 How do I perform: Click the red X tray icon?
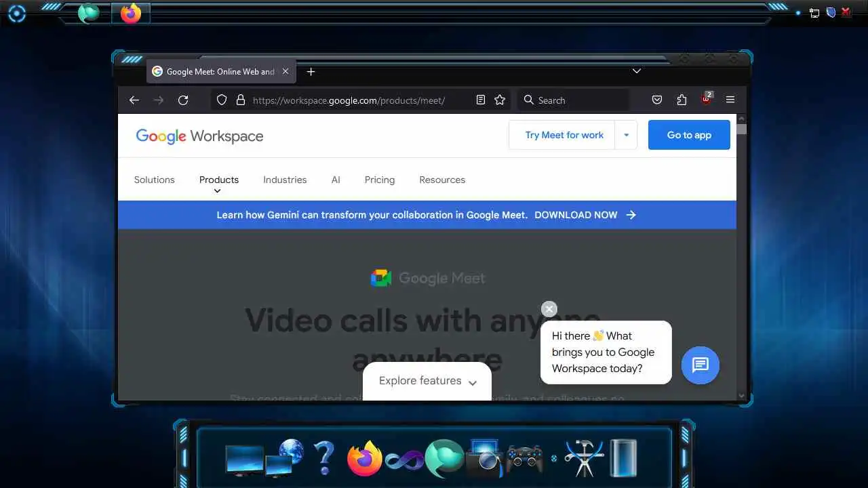846,12
